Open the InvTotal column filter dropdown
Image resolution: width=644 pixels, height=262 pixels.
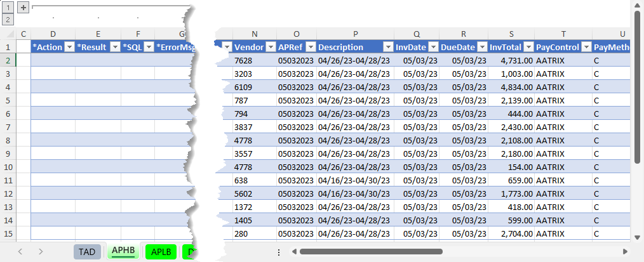click(x=528, y=47)
